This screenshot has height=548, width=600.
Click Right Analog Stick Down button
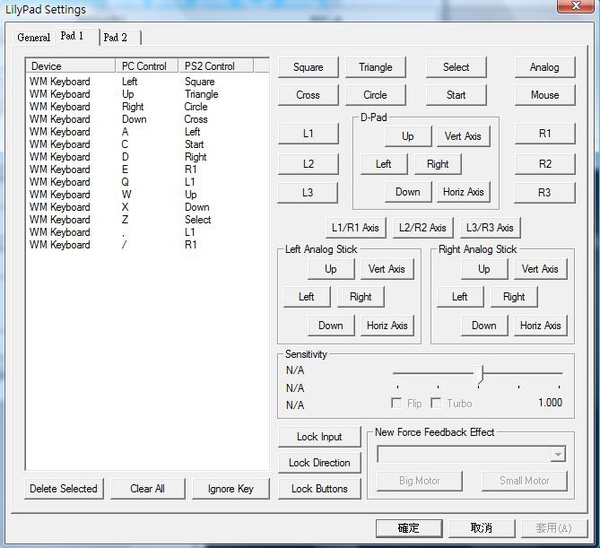pyautogui.click(x=484, y=326)
